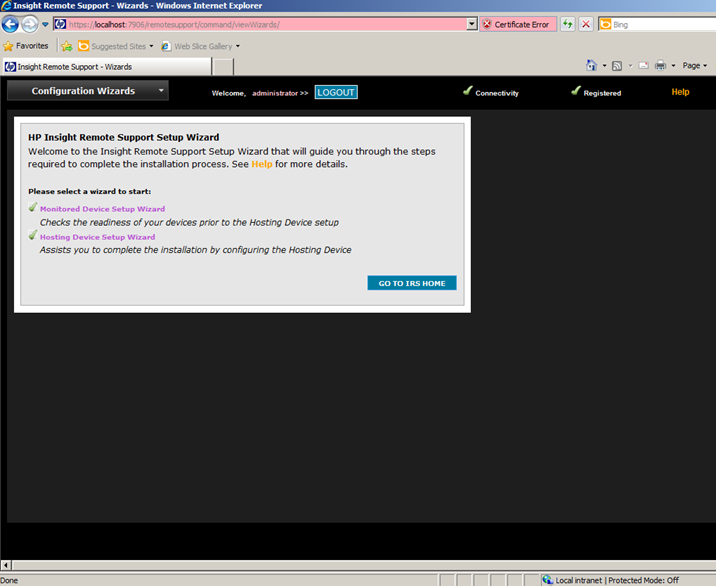The image size is (716, 586).
Task: Open a new blank browser tab
Action: [223, 67]
